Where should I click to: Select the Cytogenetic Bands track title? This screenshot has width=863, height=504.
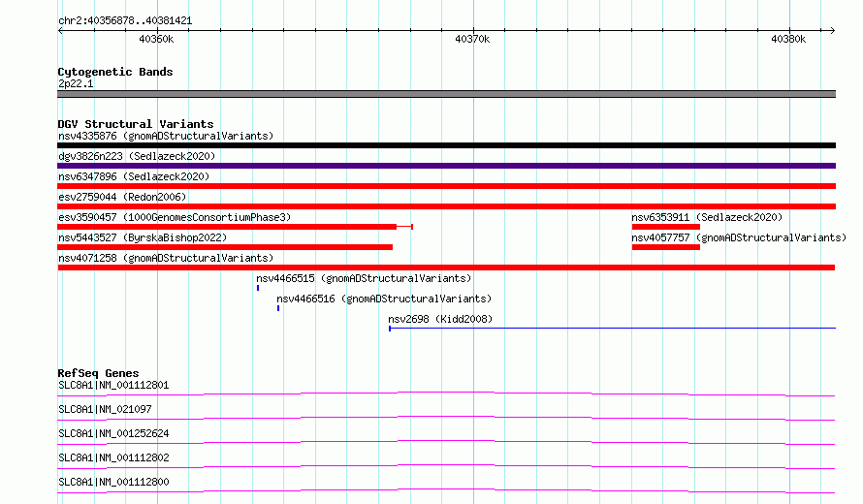(x=115, y=72)
